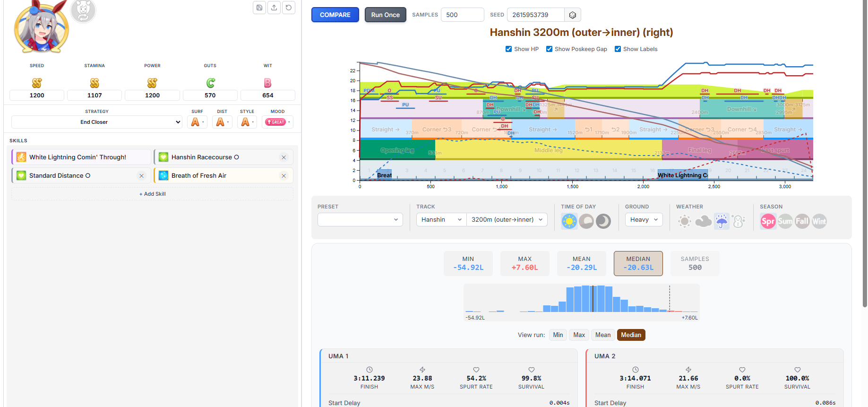The width and height of the screenshot is (868, 407).
Task: Select rainy umbrella weather icon
Action: [x=722, y=221]
